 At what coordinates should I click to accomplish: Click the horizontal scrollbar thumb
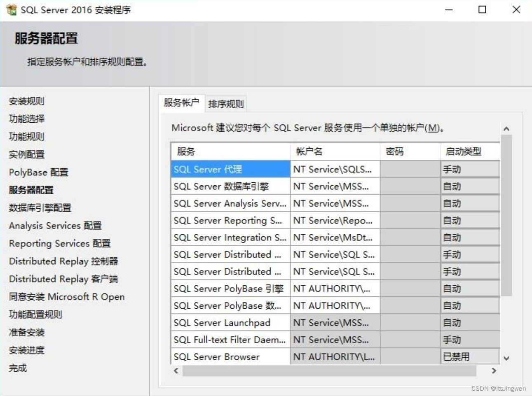tap(329, 370)
